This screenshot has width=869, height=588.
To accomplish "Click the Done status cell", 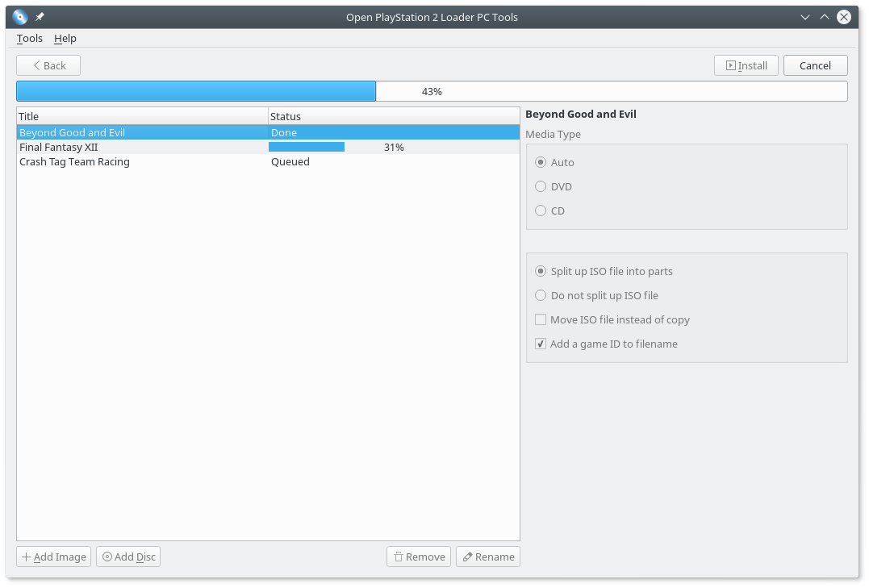I will pos(394,132).
